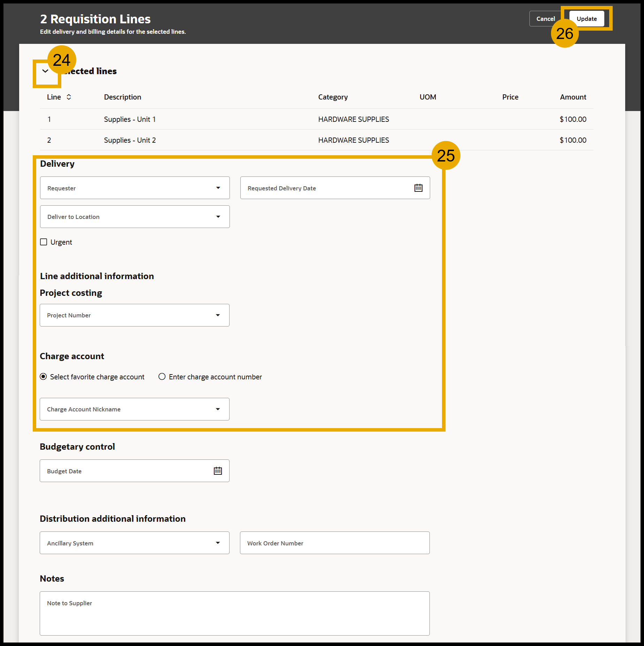Open the Charge Account Nickname dropdown
644x646 pixels.
[218, 409]
